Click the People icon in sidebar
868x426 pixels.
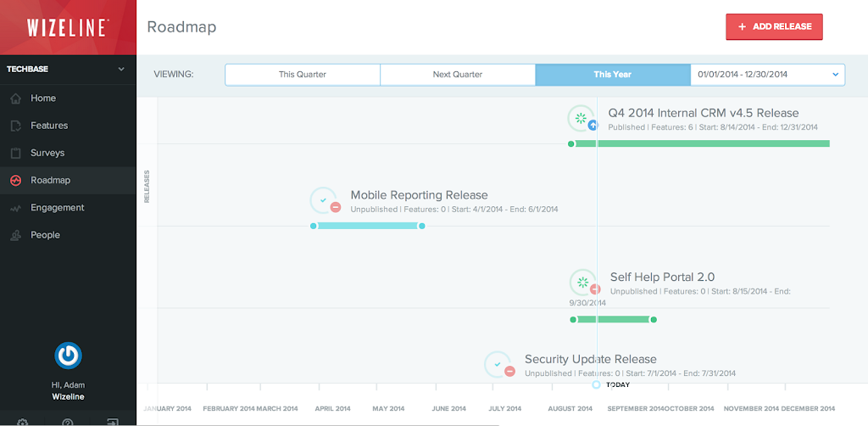click(15, 235)
